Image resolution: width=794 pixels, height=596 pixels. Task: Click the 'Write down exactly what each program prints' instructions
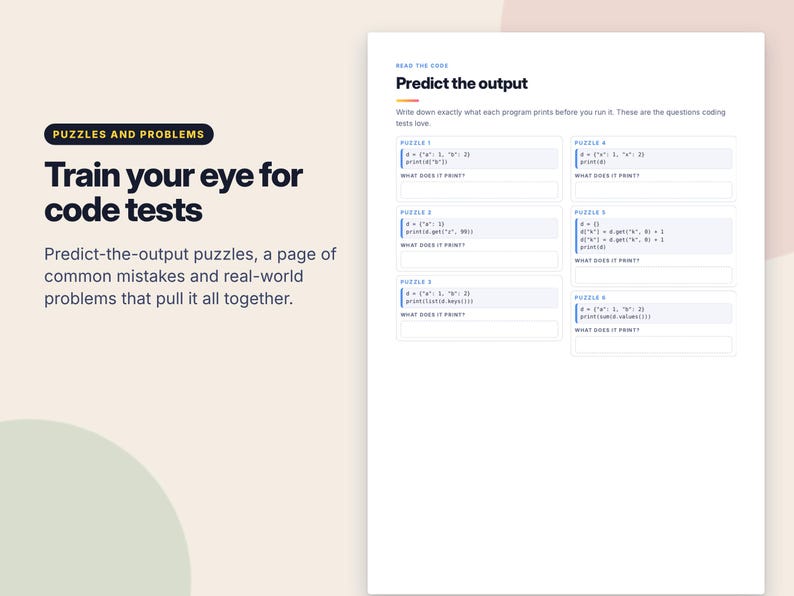[561, 117]
